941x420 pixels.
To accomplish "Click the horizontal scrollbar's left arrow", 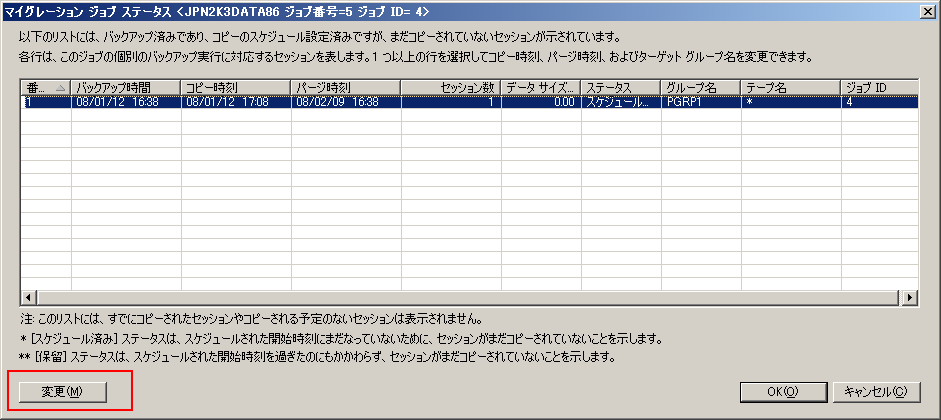I will [x=29, y=297].
